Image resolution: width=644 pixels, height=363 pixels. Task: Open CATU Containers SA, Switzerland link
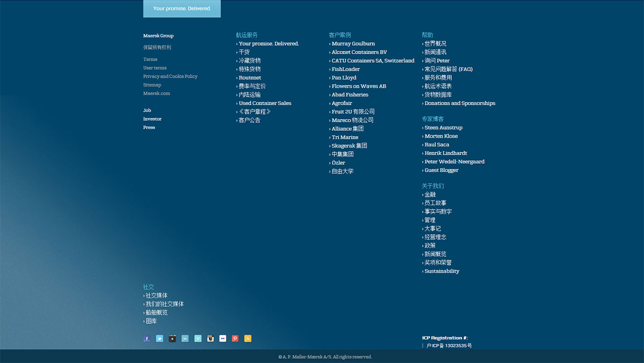click(x=372, y=61)
